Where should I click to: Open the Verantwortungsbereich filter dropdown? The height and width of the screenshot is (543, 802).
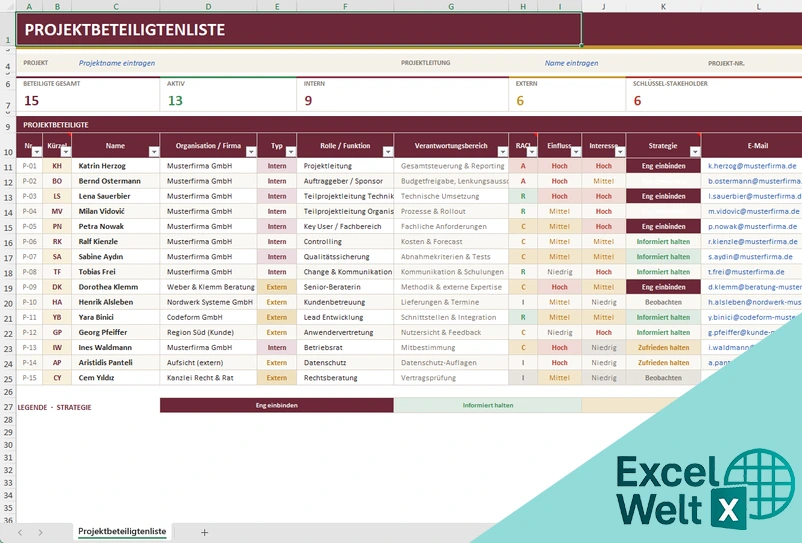[x=502, y=152]
